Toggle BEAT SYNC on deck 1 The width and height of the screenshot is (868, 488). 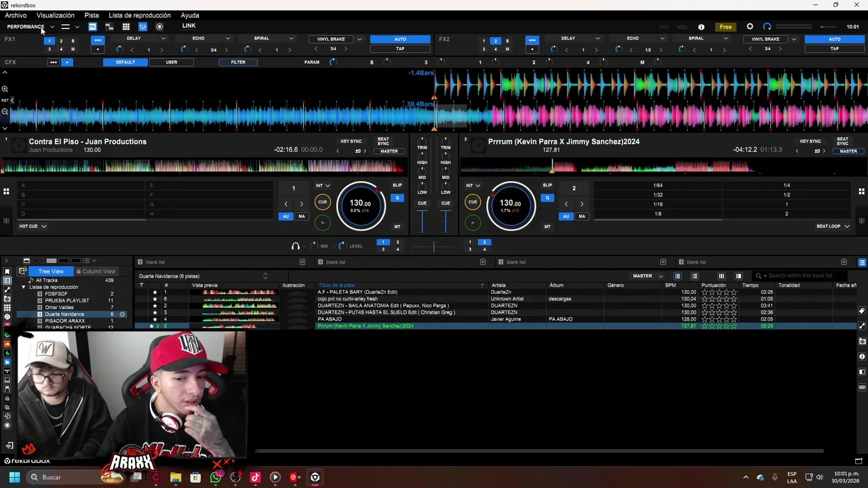click(x=383, y=141)
